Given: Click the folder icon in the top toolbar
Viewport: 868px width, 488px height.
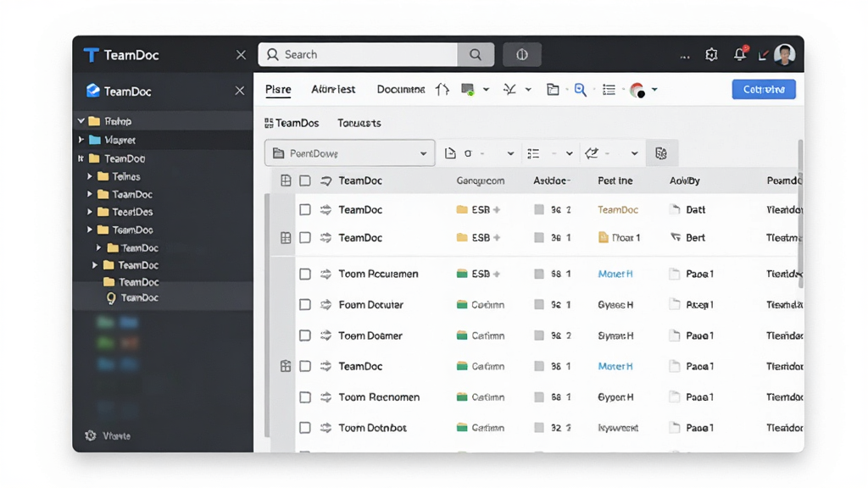Looking at the screenshot, I should click(x=553, y=90).
